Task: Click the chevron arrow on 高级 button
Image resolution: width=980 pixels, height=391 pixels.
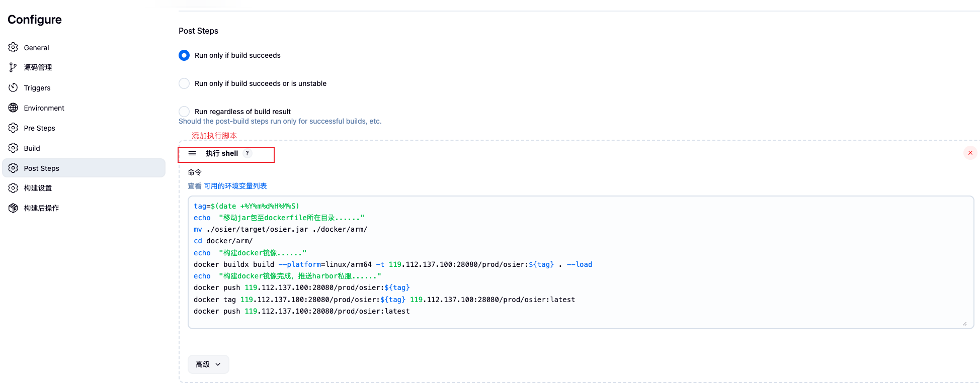Action: 218,364
